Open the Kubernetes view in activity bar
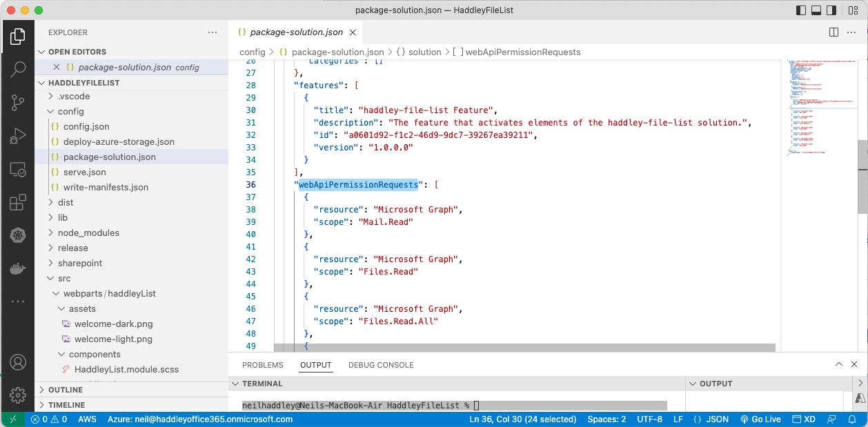Screen dimensions: 868x427 pyautogui.click(x=18, y=236)
